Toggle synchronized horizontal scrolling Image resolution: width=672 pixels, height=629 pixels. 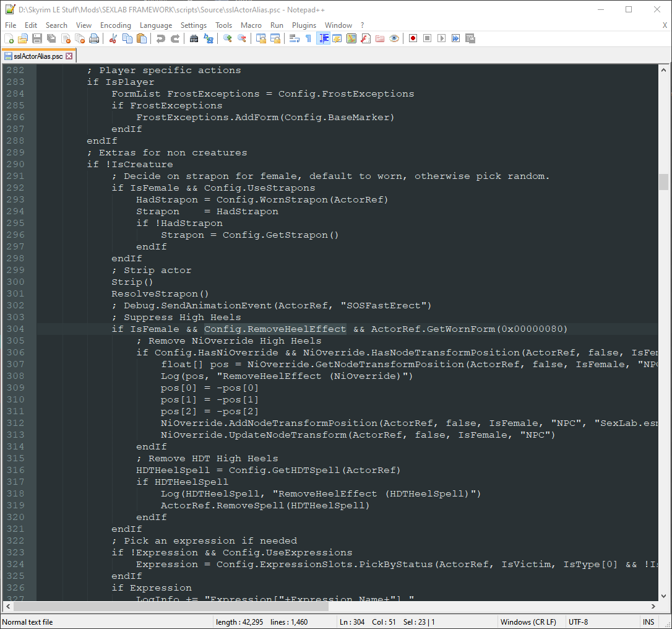275,38
